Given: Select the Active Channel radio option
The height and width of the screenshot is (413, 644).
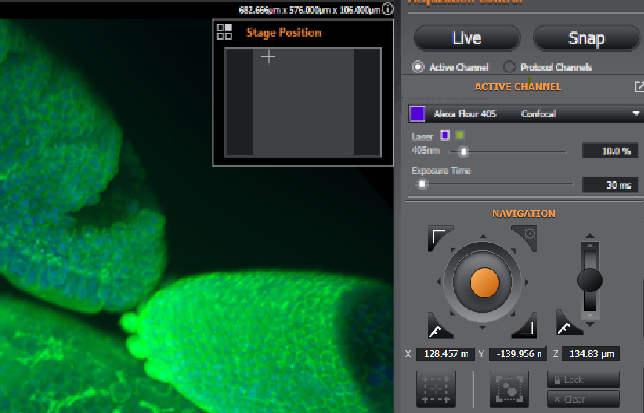Looking at the screenshot, I should (419, 67).
